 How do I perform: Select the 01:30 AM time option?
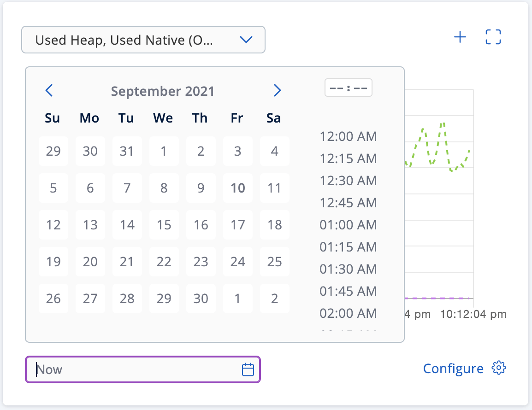(x=348, y=269)
